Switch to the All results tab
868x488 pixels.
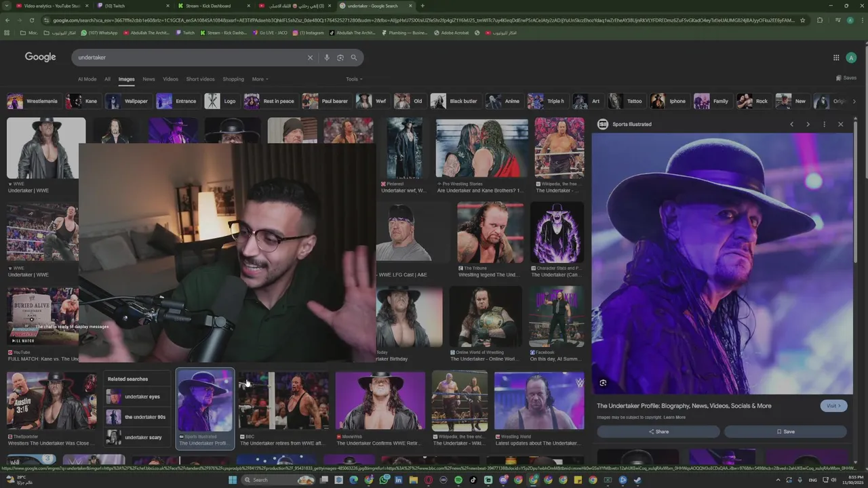click(107, 79)
